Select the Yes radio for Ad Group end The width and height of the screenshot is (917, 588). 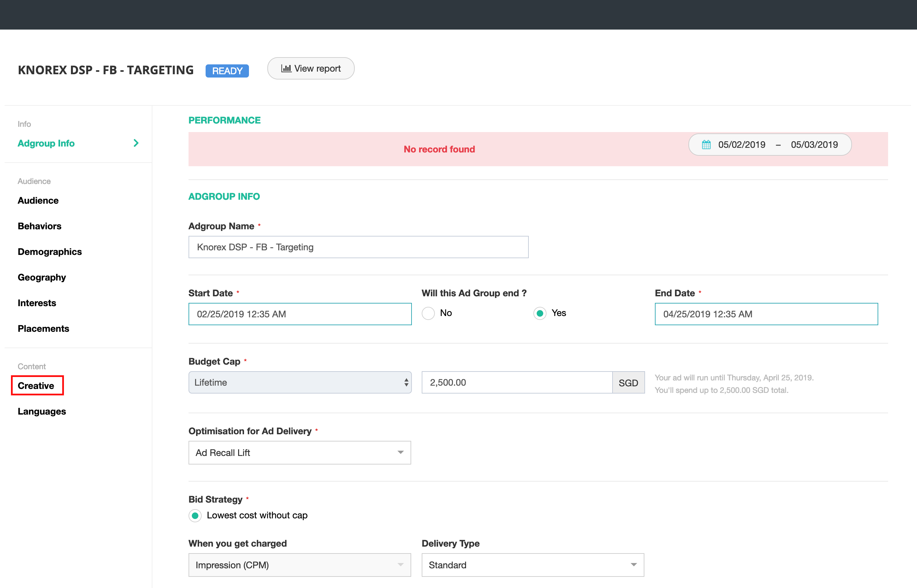[x=539, y=313]
